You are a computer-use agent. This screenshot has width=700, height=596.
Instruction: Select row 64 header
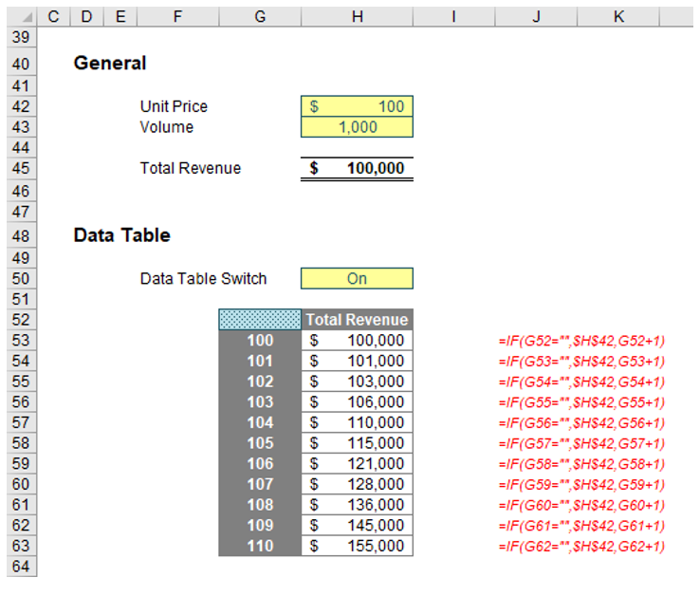[22, 566]
